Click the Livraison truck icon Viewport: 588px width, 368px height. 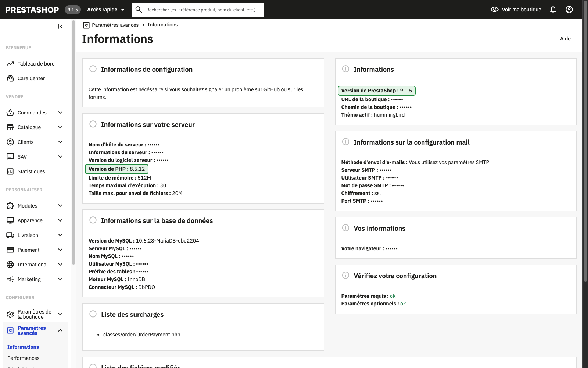(10, 235)
